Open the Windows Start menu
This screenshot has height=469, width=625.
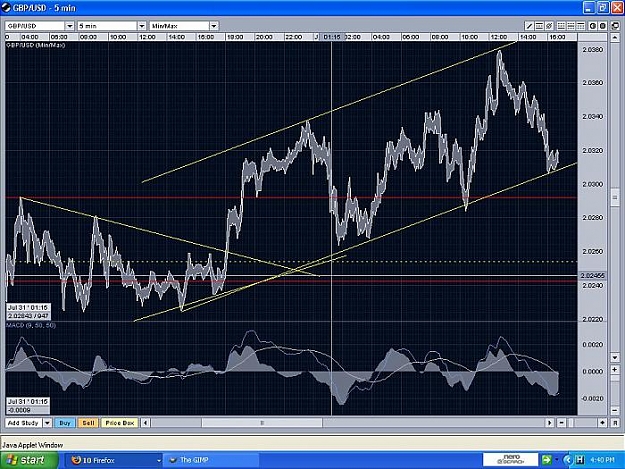(x=29, y=460)
